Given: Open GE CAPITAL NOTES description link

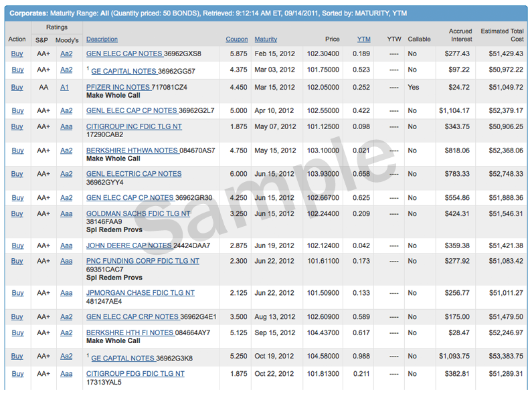Looking at the screenshot, I should (124, 72).
